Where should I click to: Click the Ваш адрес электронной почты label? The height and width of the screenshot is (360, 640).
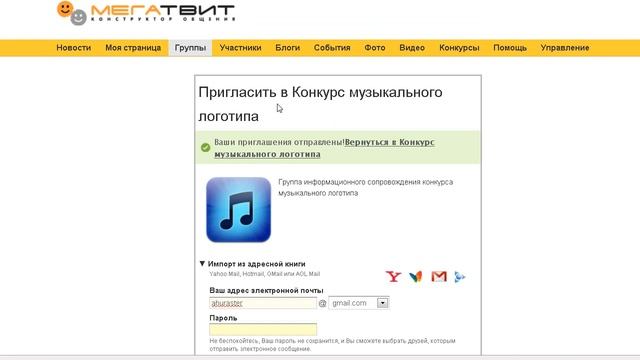coord(266,290)
